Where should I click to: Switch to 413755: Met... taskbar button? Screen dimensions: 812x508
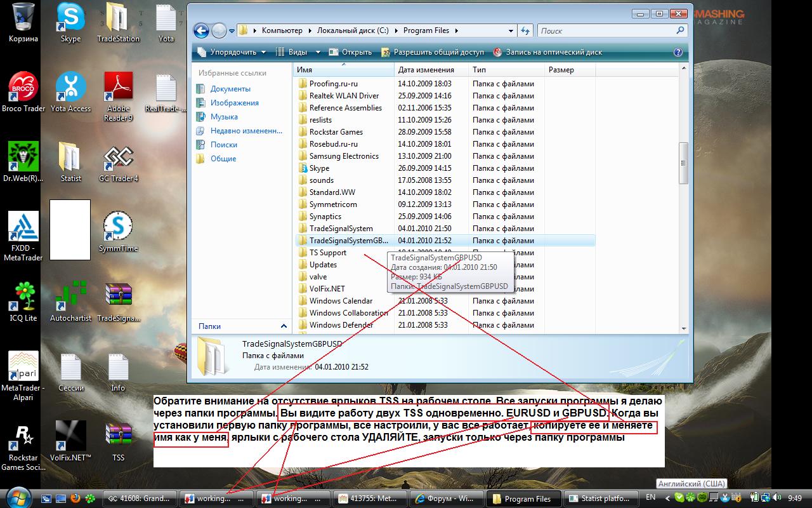pyautogui.click(x=370, y=498)
